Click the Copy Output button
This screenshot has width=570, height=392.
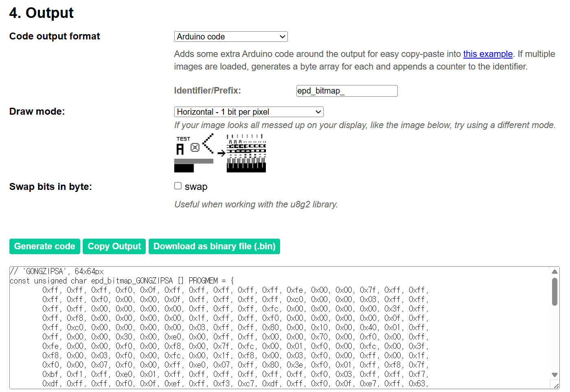tap(114, 246)
